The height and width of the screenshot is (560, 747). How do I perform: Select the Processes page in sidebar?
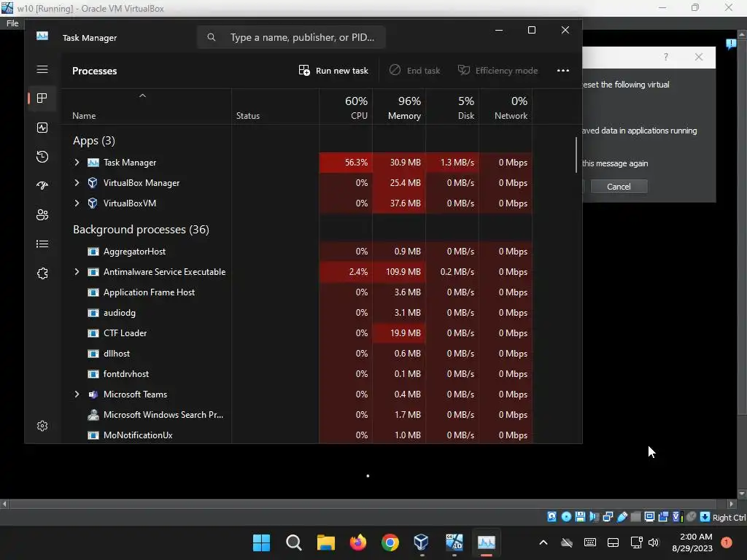pos(42,98)
